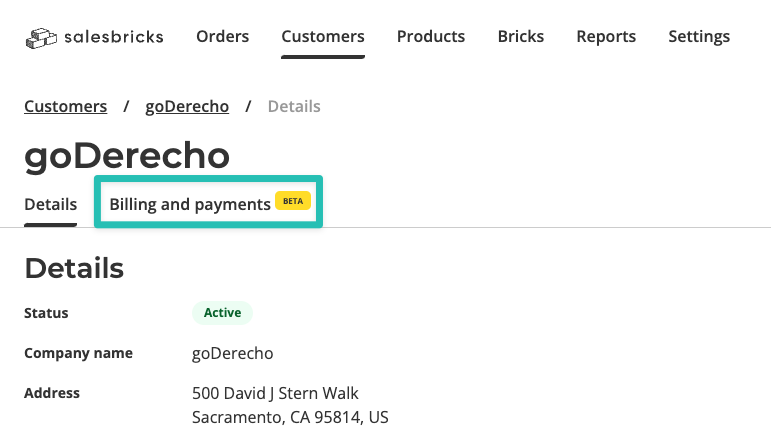Switch to the Billing and payments tab
The image size is (771, 441).
(x=190, y=204)
